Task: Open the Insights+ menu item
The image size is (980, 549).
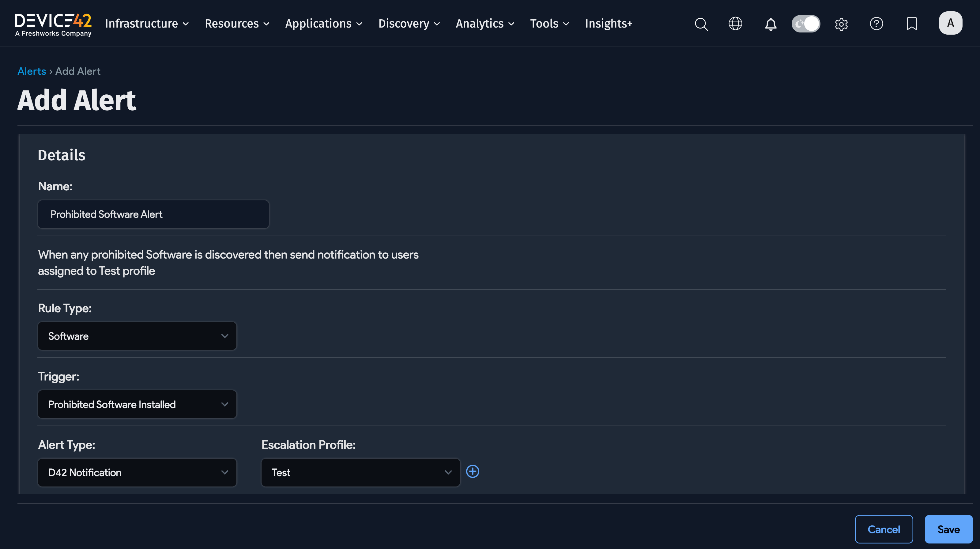Action: [x=608, y=24]
